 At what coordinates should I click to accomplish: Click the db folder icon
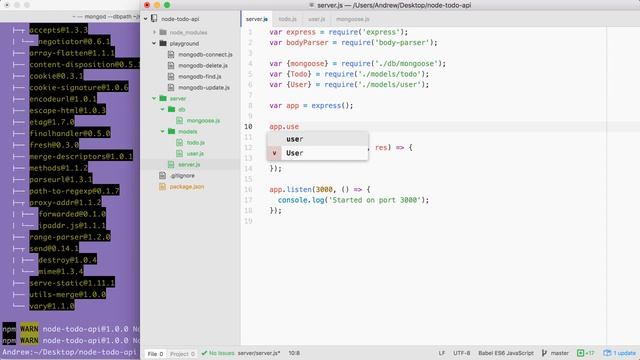click(171, 109)
